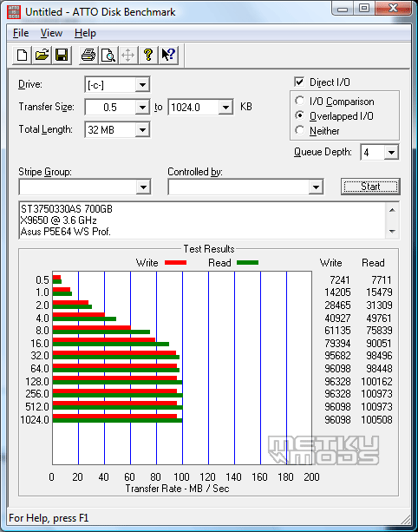Click the description scrollbar down arrow

pyautogui.click(x=392, y=232)
